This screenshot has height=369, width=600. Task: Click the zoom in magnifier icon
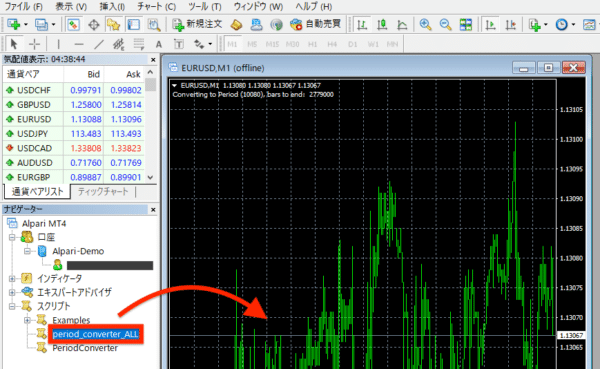click(x=425, y=24)
